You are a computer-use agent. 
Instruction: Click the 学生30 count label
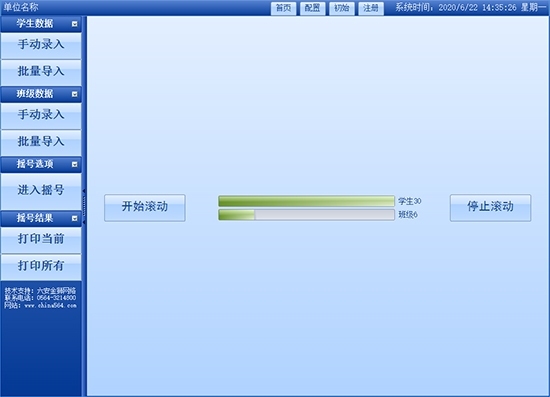coord(410,201)
